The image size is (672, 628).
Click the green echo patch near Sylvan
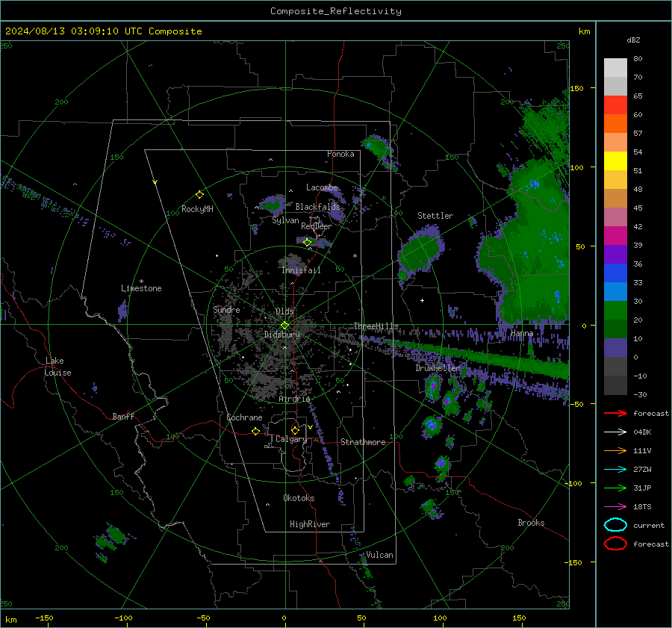pos(273,205)
